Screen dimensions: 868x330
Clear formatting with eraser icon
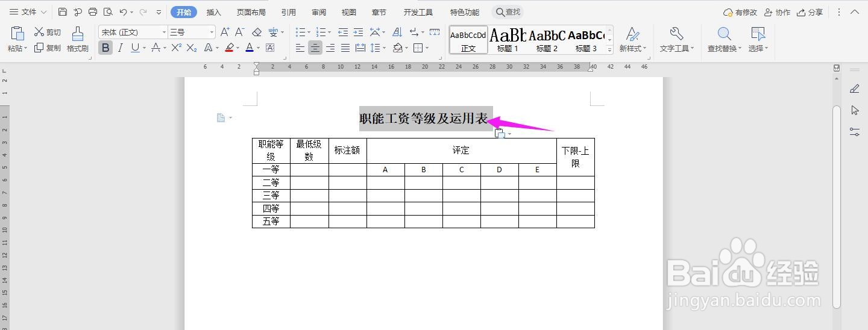(x=257, y=32)
